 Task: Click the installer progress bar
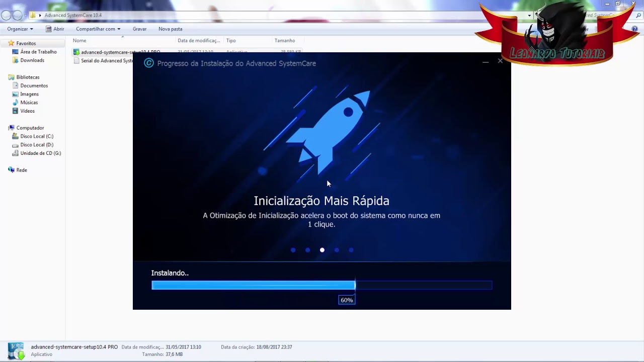point(321,285)
